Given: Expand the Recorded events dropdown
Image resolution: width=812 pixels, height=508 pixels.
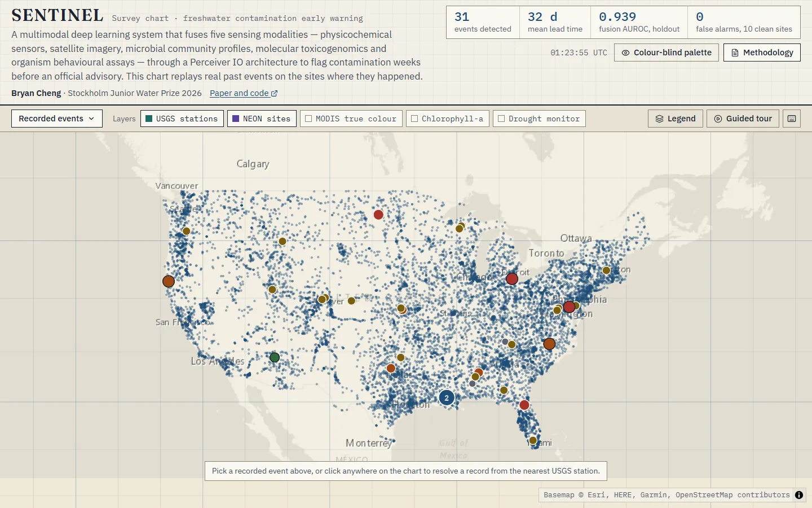Looking at the screenshot, I should tap(57, 119).
